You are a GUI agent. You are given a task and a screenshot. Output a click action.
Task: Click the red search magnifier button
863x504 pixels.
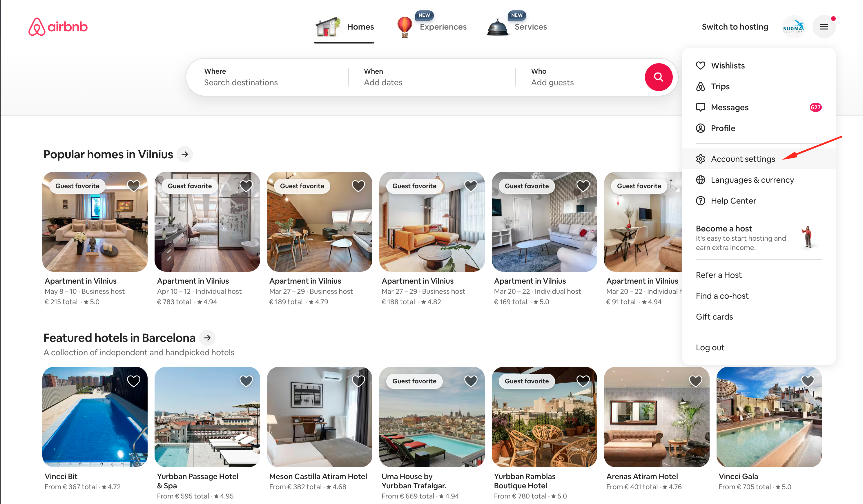tap(659, 77)
